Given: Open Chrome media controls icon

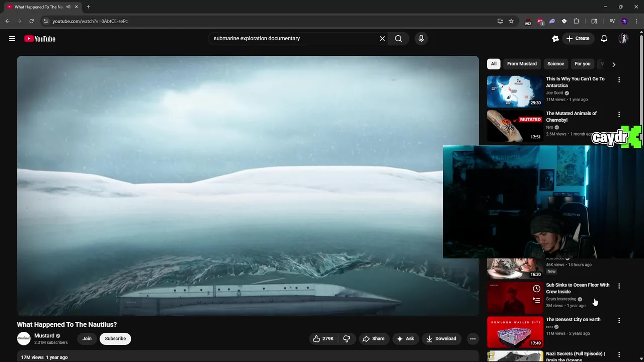Looking at the screenshot, I should click(x=612, y=21).
